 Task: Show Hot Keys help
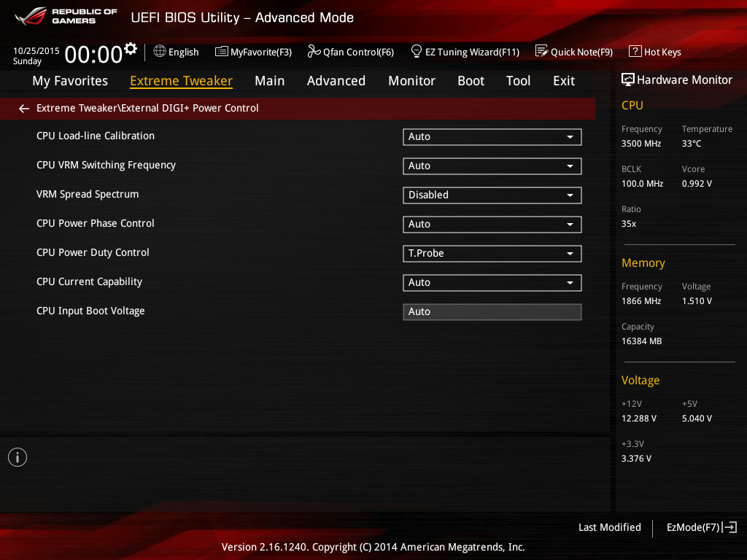(655, 52)
